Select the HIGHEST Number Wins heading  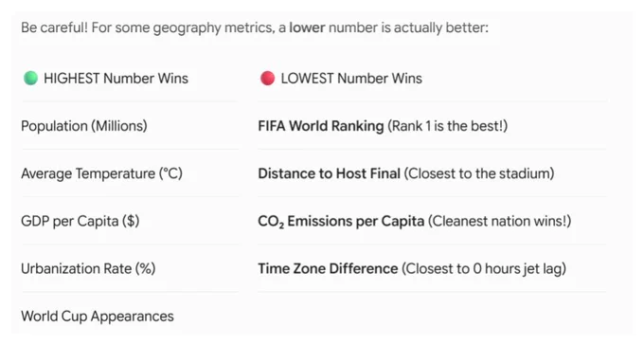point(116,78)
